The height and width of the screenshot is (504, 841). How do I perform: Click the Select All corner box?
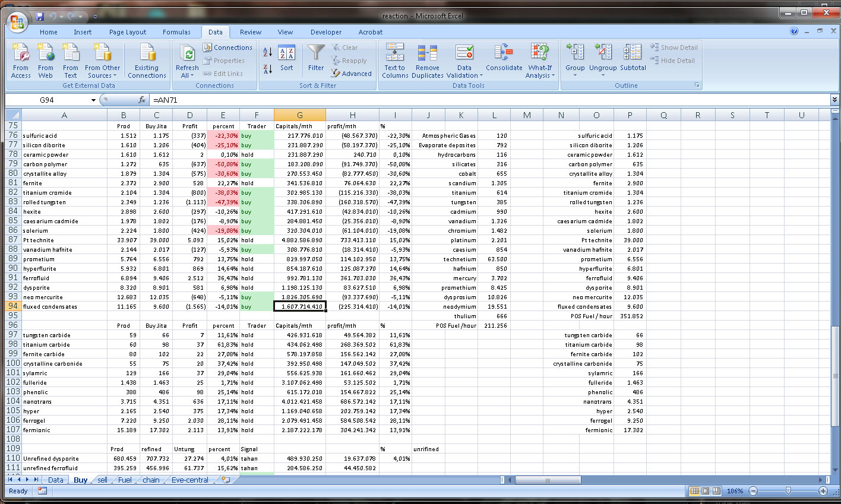pyautogui.click(x=13, y=115)
